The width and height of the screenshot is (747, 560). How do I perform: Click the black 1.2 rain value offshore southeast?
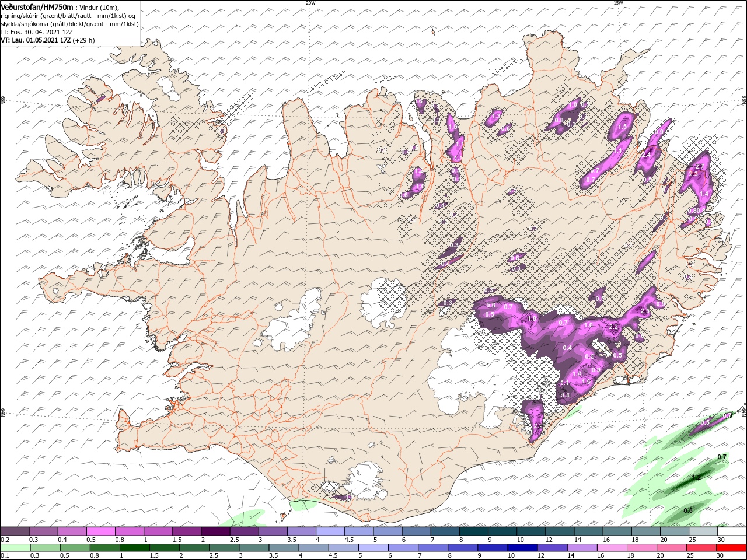(696, 477)
